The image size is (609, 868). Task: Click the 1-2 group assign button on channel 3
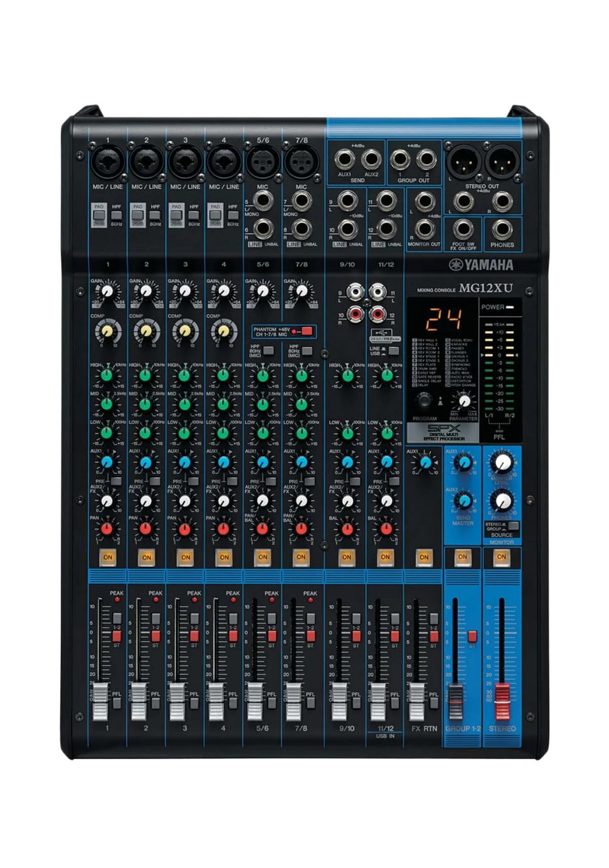click(x=194, y=618)
